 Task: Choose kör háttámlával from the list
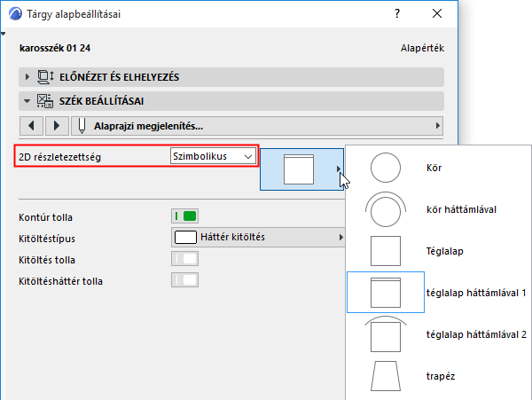[x=461, y=209]
